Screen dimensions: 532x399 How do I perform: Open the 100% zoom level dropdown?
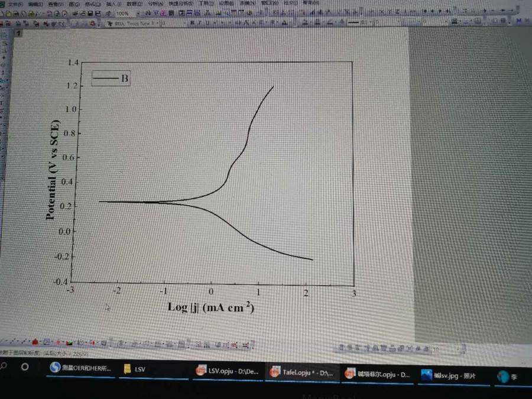[x=138, y=13]
